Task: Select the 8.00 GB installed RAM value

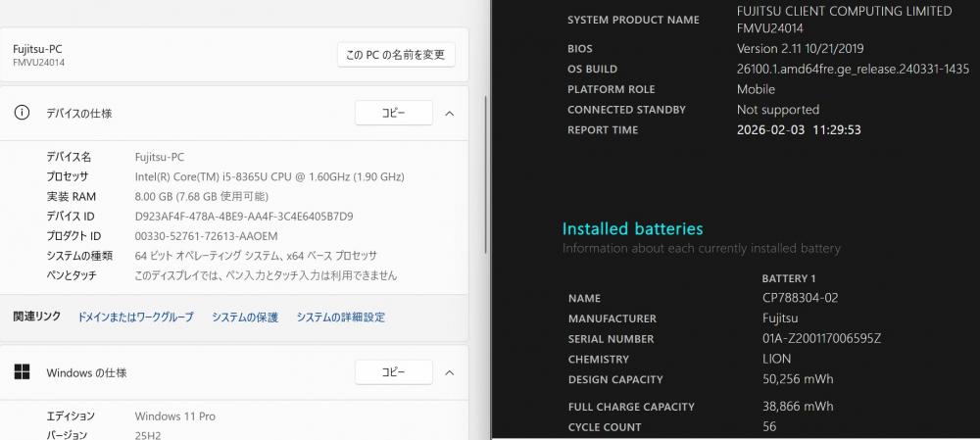Action: point(201,197)
